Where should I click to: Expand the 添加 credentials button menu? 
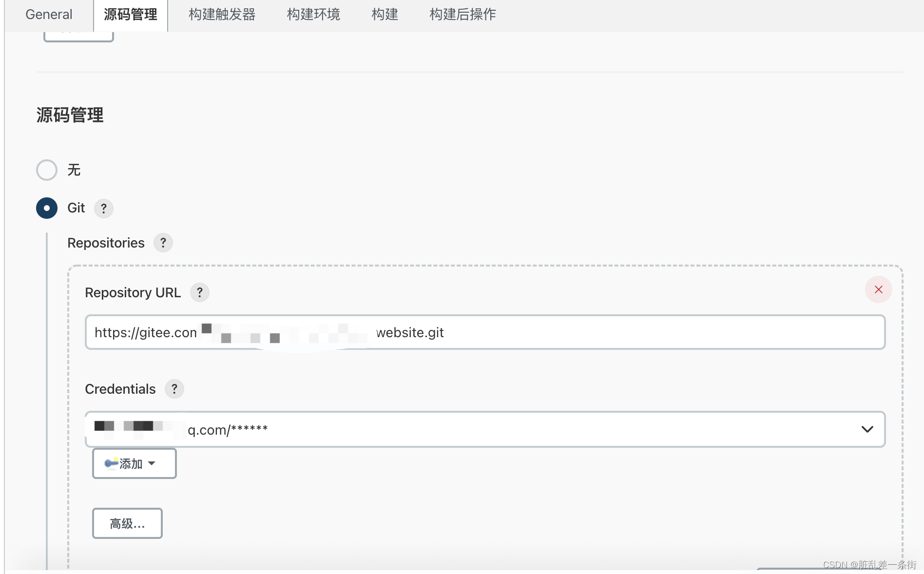pyautogui.click(x=135, y=463)
